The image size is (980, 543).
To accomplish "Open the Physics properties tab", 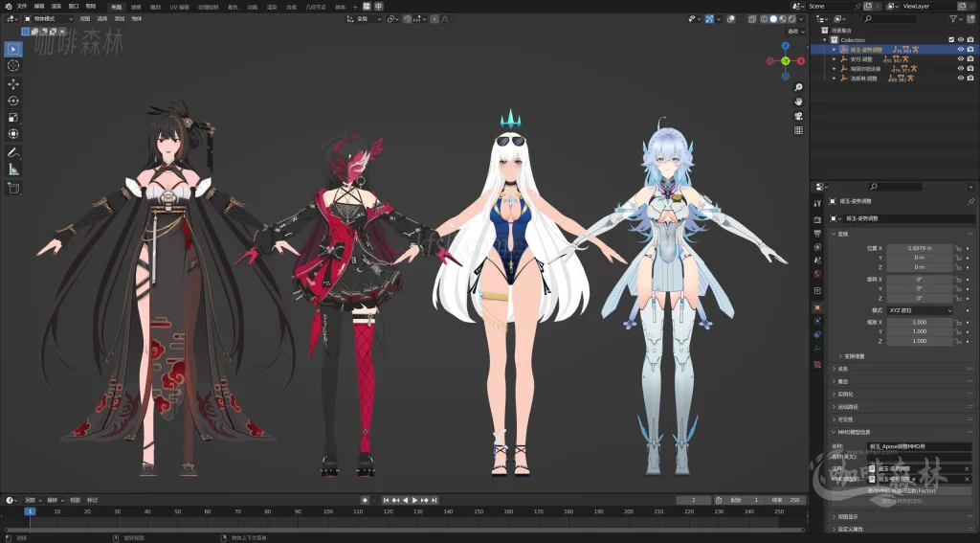I will click(817, 321).
